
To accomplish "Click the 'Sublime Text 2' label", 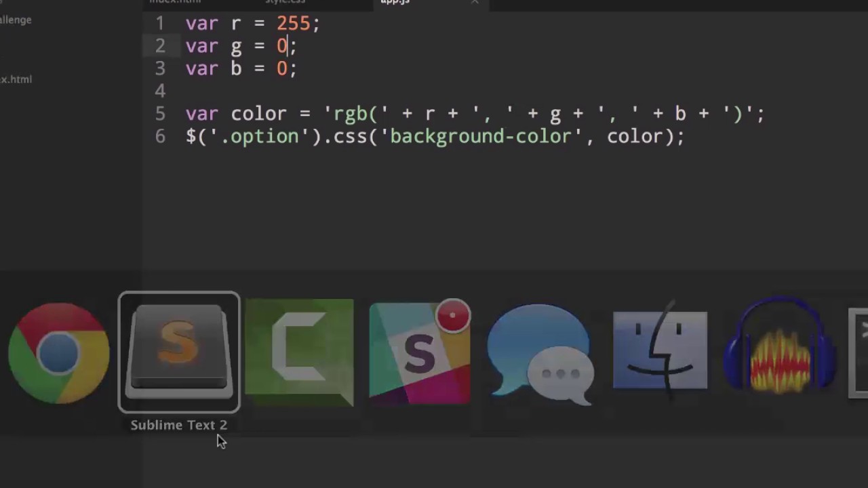I will (179, 425).
